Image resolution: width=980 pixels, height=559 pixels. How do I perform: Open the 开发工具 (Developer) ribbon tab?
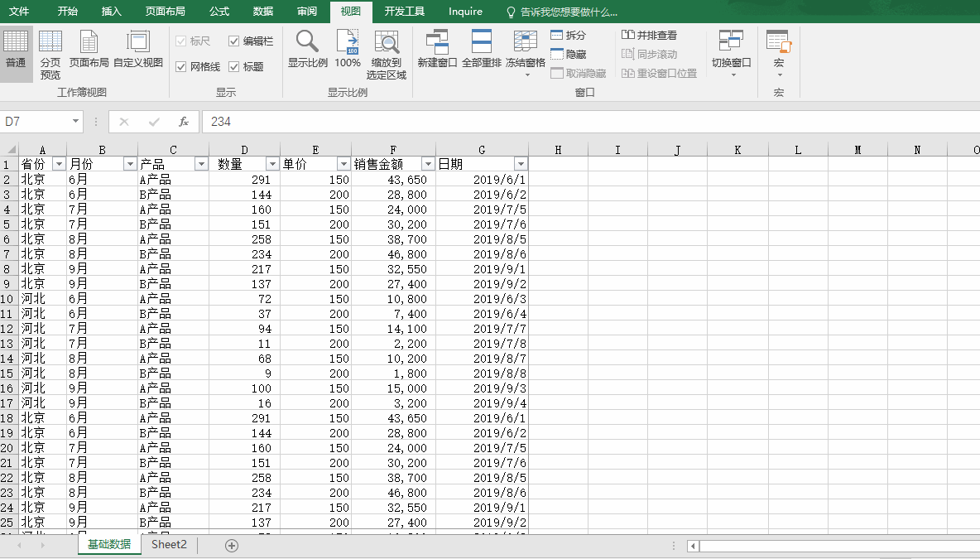(x=405, y=12)
